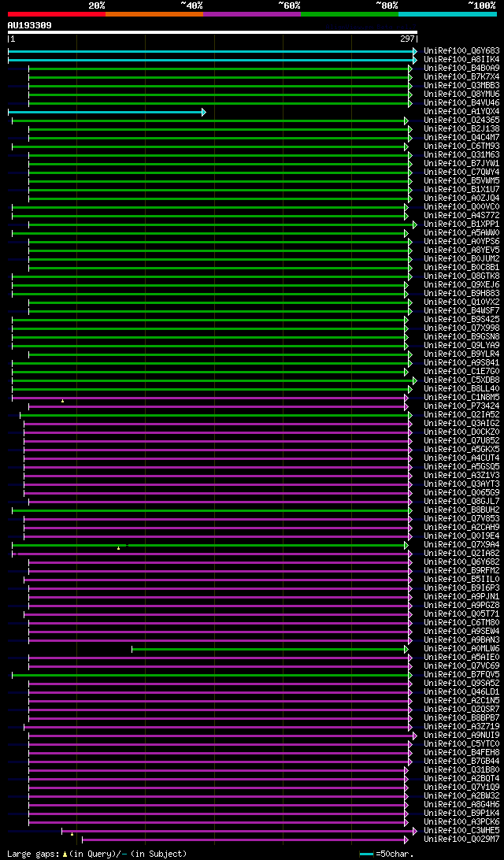
Task: Open the UniRef100_B7FQV5 hit label
Action: pyautogui.click(x=461, y=675)
